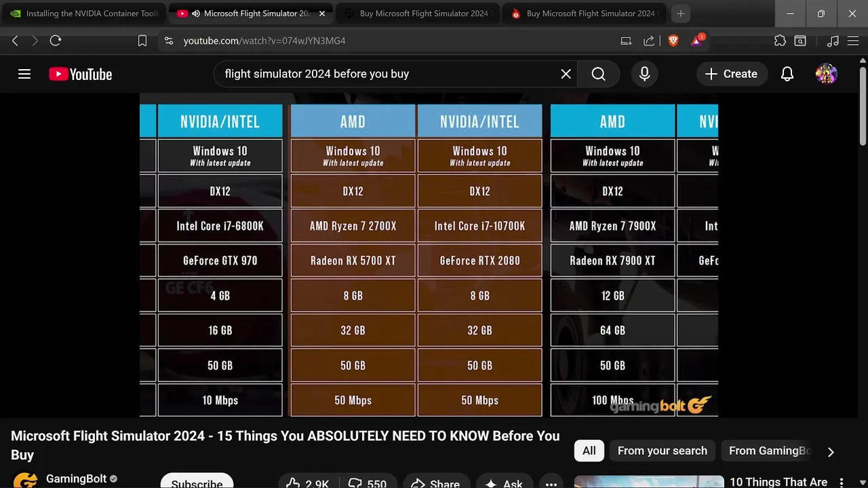Screen dimensions: 868x488
Task: Click the AMD Ryzen 7 2700X cell
Action: click(x=353, y=226)
